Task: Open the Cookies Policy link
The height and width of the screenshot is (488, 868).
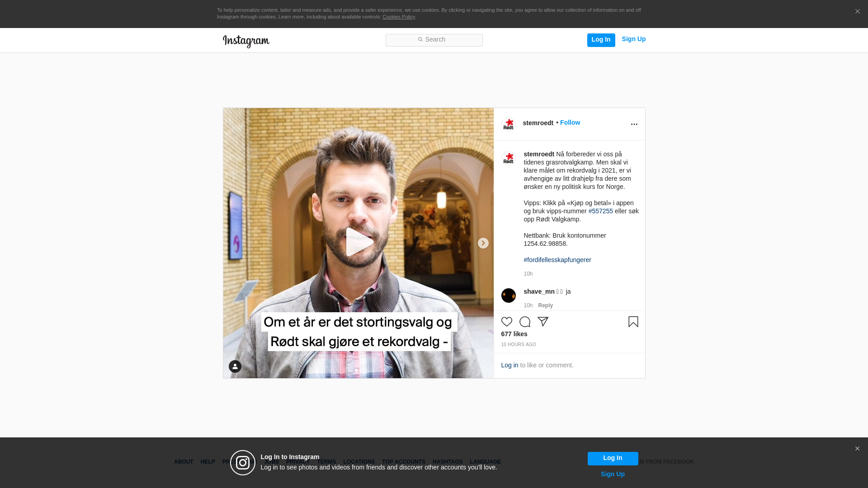Action: [x=399, y=17]
